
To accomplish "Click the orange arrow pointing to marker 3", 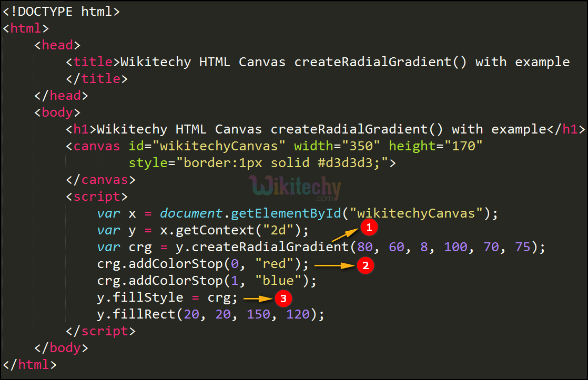I will pyautogui.click(x=258, y=299).
